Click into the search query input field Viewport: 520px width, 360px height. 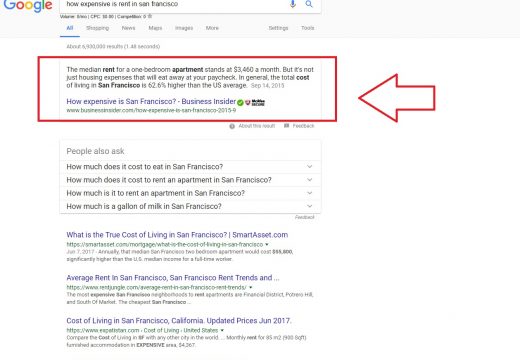[x=173, y=4]
